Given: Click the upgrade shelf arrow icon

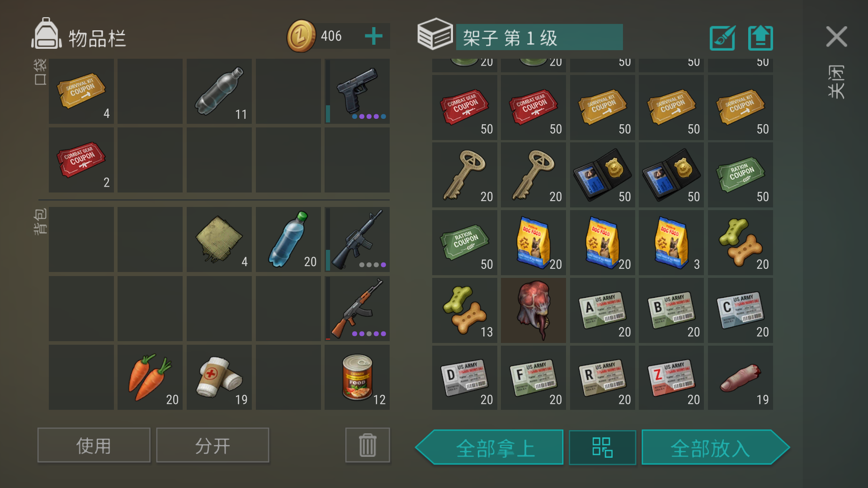Looking at the screenshot, I should pos(760,38).
